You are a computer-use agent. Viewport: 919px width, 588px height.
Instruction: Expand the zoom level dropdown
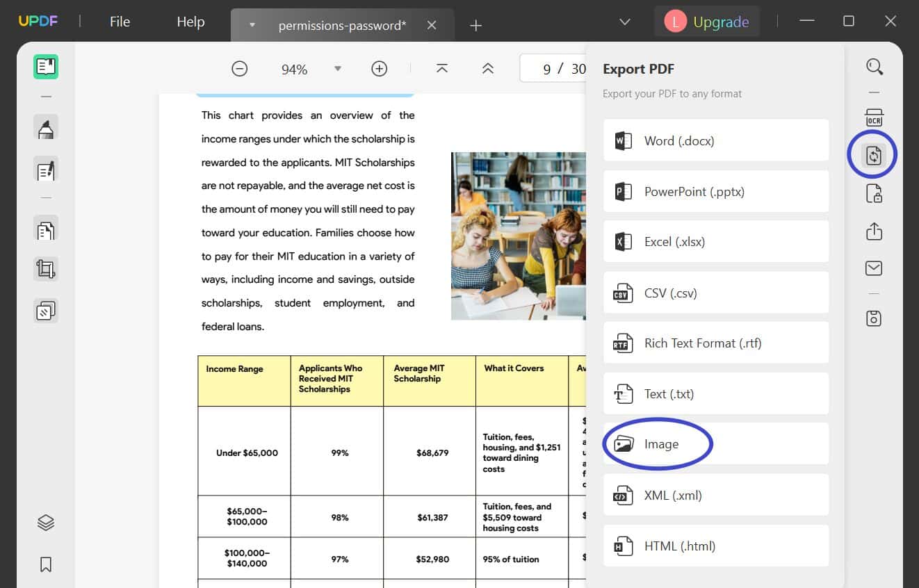point(338,69)
